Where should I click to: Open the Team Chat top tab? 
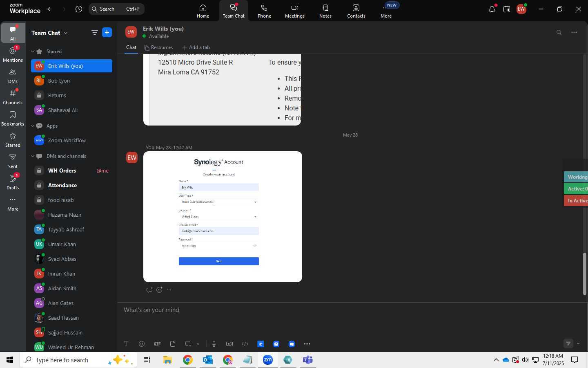234,11
